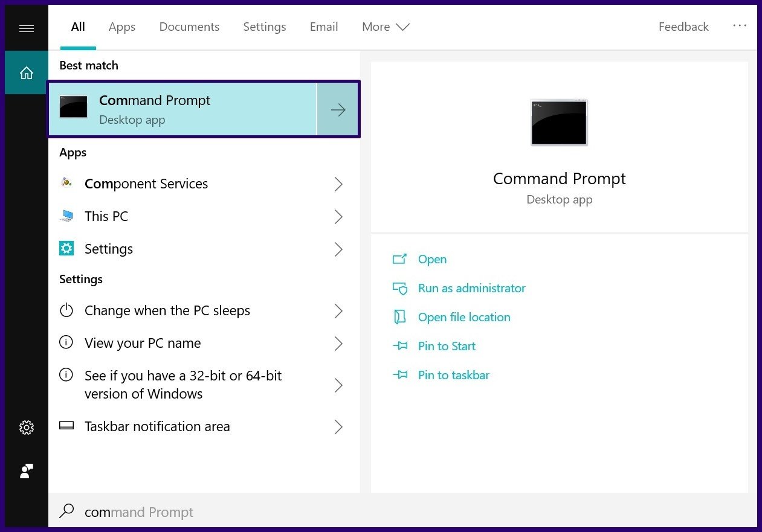Select the Command Prompt best match result

182,109
